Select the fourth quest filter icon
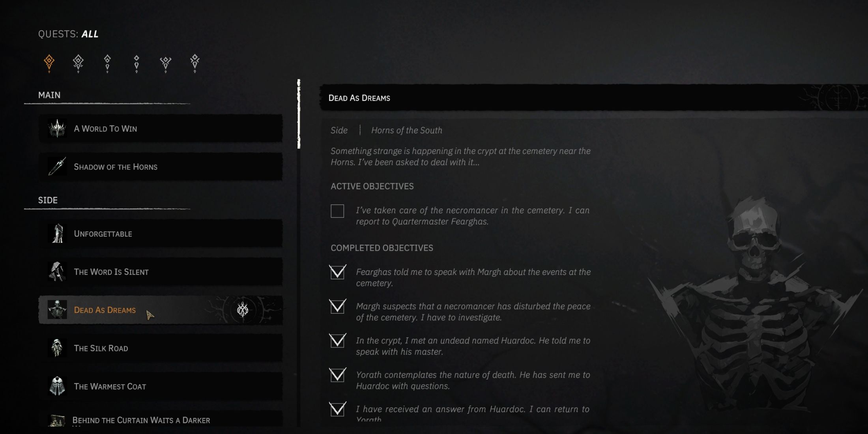 tap(137, 63)
